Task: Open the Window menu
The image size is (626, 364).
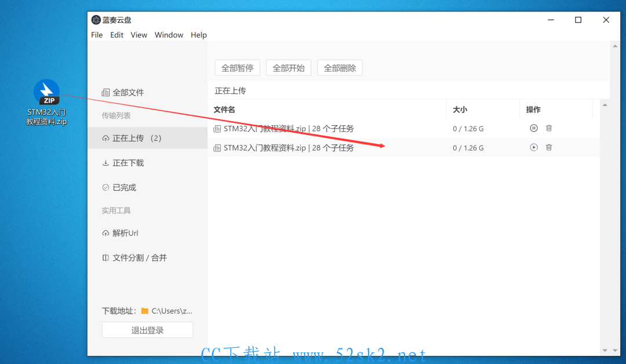Action: pyautogui.click(x=169, y=35)
